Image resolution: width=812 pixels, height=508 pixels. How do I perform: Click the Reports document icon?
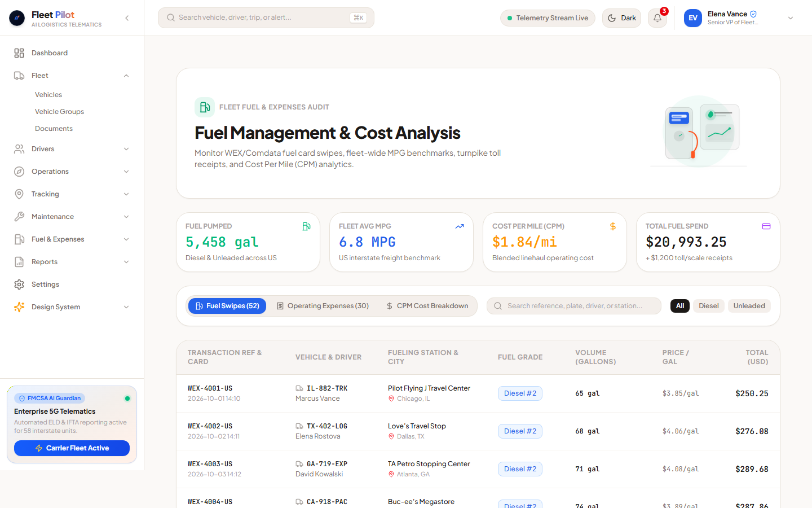(19, 262)
